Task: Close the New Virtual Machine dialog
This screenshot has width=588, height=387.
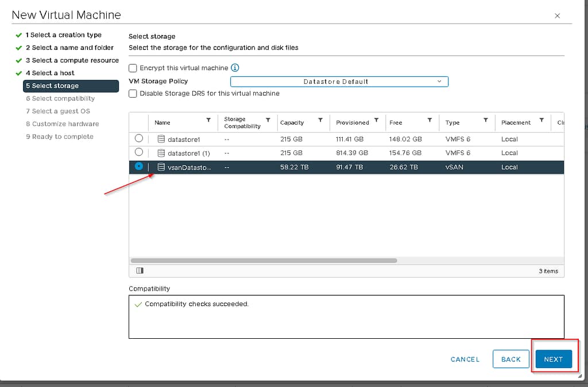Action: [557, 16]
